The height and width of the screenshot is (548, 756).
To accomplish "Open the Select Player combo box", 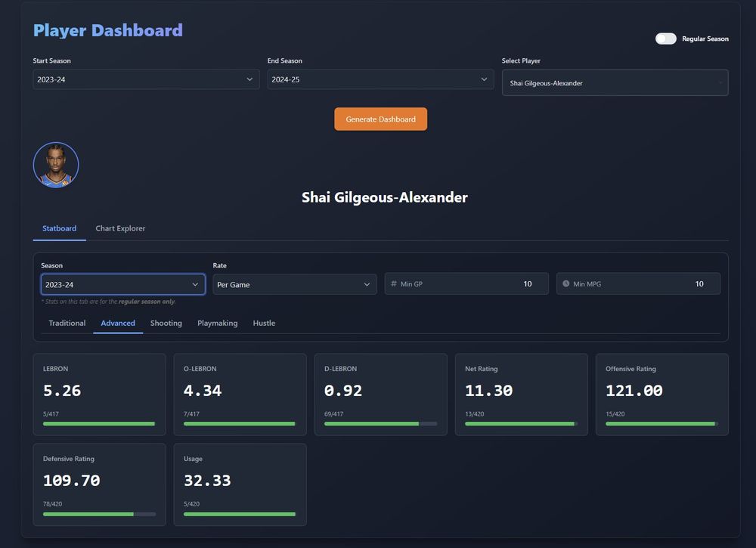I will tap(615, 83).
